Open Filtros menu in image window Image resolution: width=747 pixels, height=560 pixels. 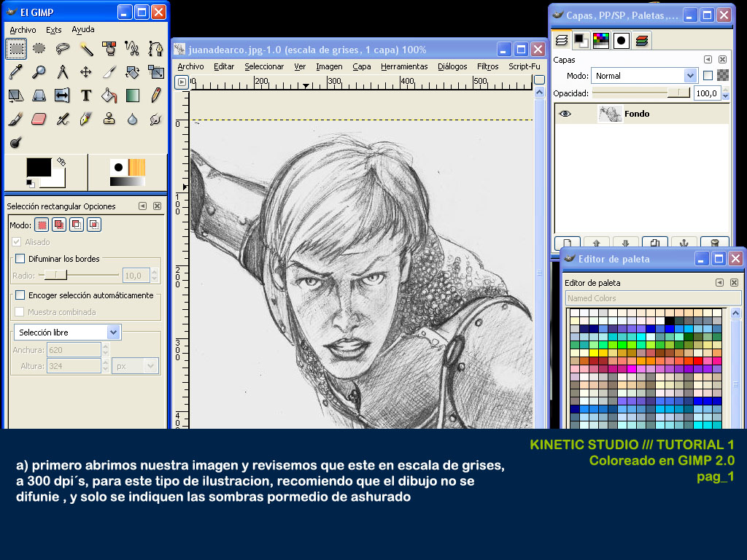[x=487, y=66]
